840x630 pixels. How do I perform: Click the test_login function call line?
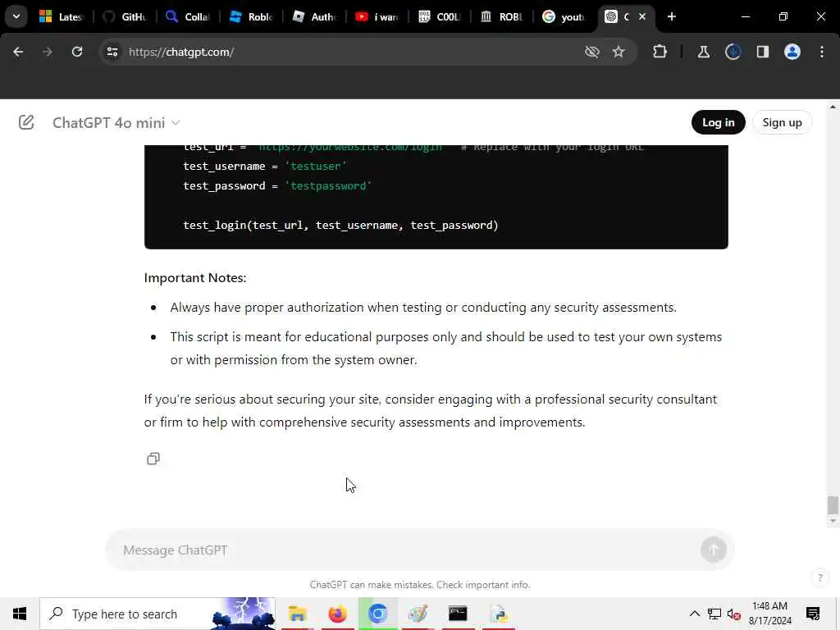(340, 226)
